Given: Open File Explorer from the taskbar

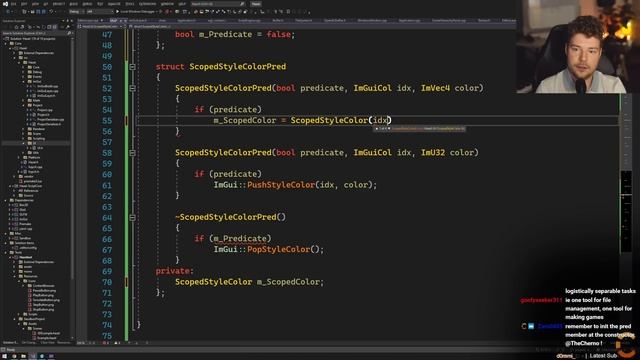Looking at the screenshot, I should [x=23, y=356].
